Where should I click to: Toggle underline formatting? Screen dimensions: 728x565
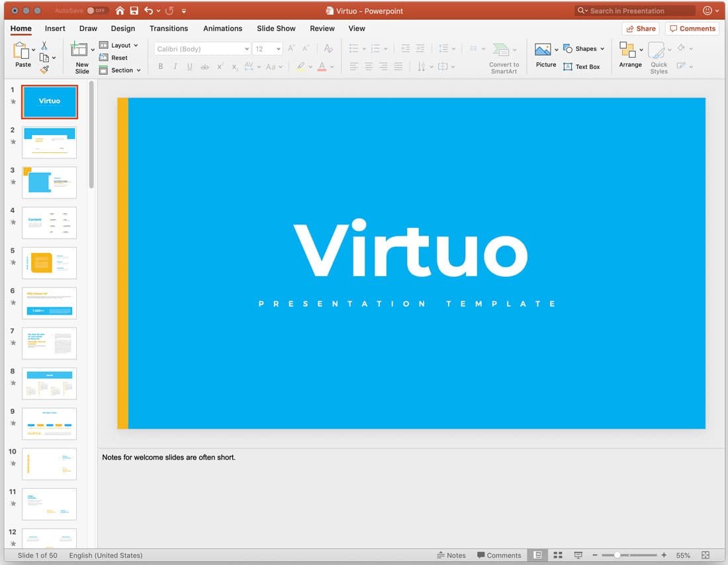click(189, 66)
